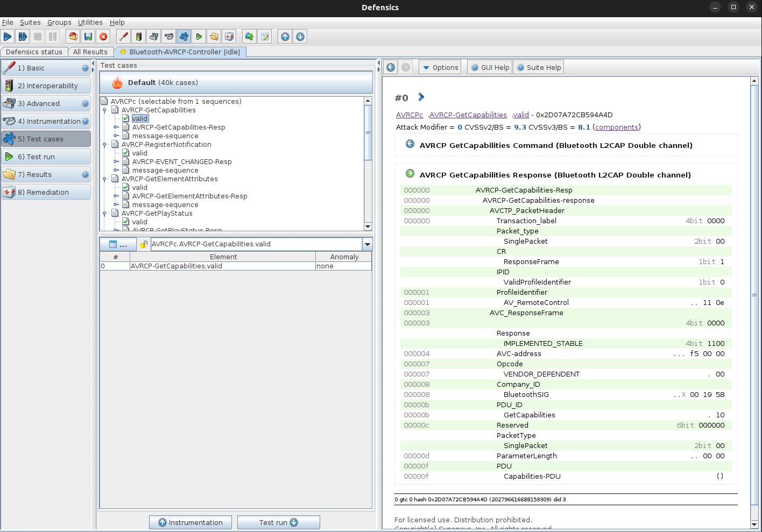This screenshot has width=762, height=532.
Task: Click the blue up arrow toolbar icon
Action: point(285,37)
